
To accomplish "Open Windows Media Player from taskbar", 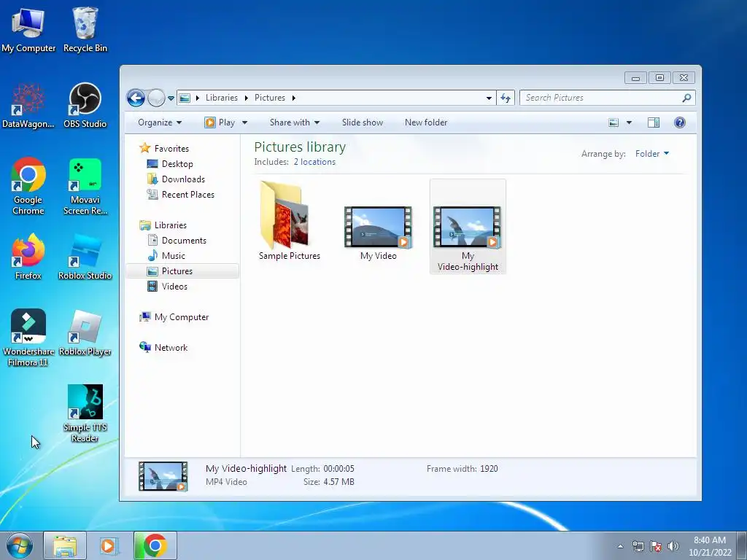I will pos(109,545).
